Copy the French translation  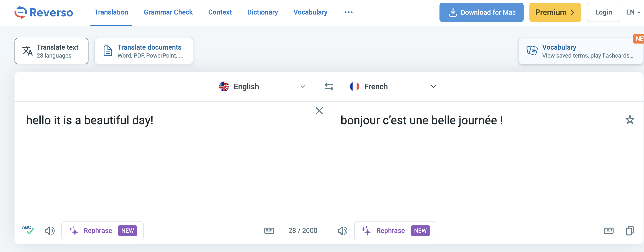pyautogui.click(x=630, y=230)
